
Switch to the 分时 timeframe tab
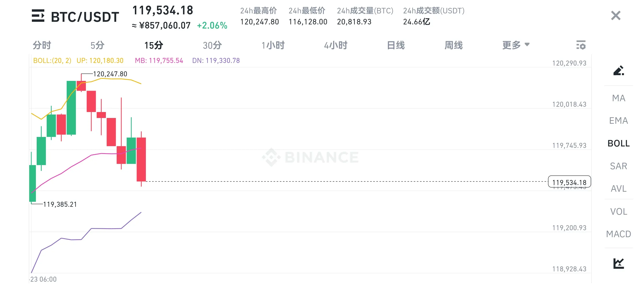tap(42, 45)
